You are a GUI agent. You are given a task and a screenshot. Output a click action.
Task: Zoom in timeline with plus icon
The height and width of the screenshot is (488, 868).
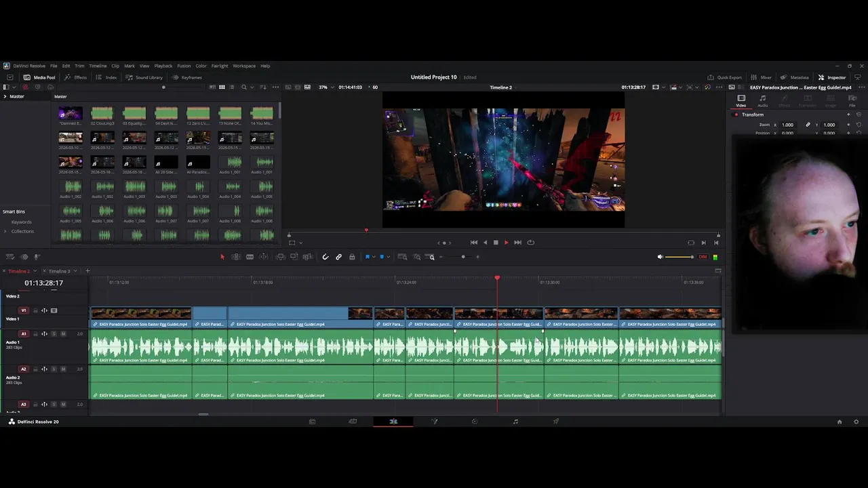tap(477, 257)
